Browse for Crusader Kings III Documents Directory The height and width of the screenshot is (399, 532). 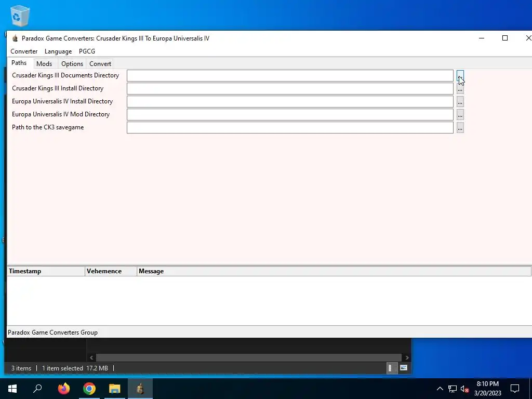460,76
